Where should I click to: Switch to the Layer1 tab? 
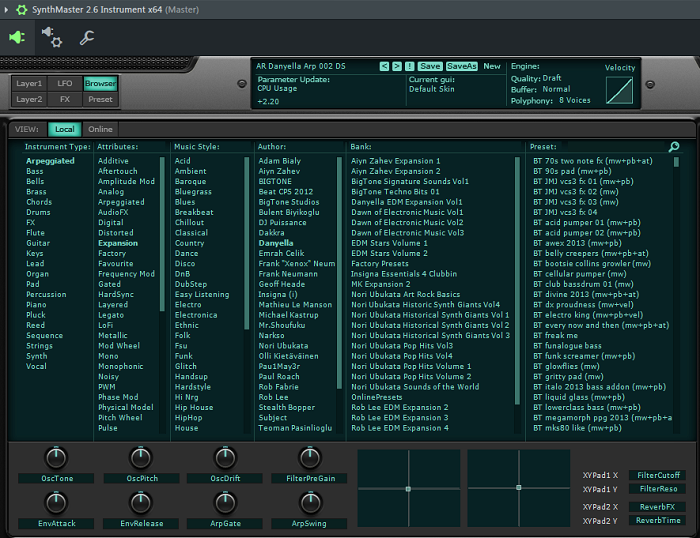(29, 83)
